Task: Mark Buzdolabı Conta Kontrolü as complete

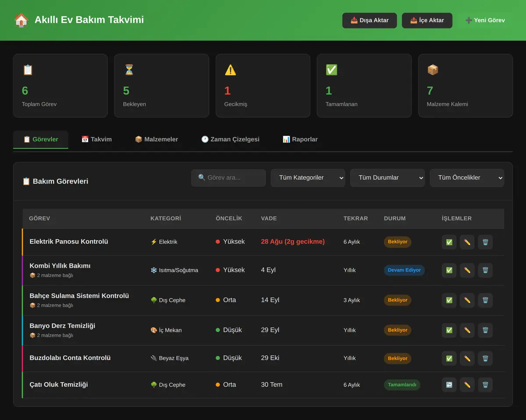Action: 449,359
